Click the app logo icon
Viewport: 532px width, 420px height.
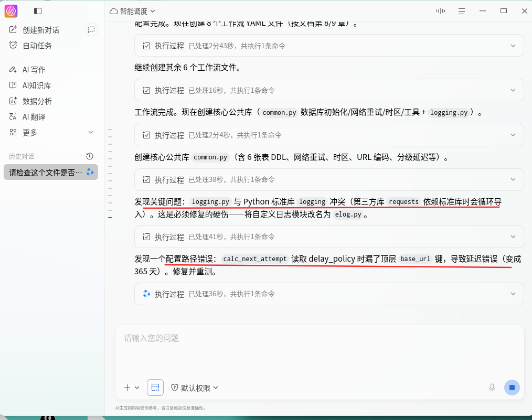(x=11, y=11)
